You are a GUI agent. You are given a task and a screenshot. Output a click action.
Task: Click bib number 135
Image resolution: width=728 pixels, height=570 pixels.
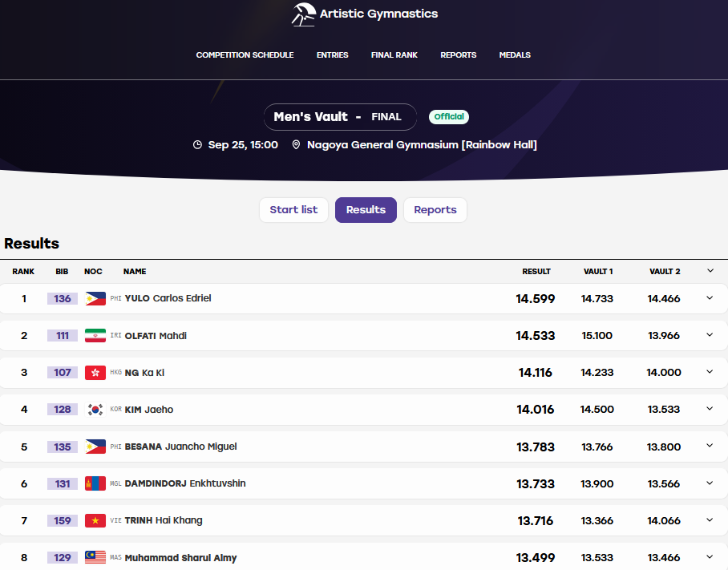pyautogui.click(x=63, y=447)
